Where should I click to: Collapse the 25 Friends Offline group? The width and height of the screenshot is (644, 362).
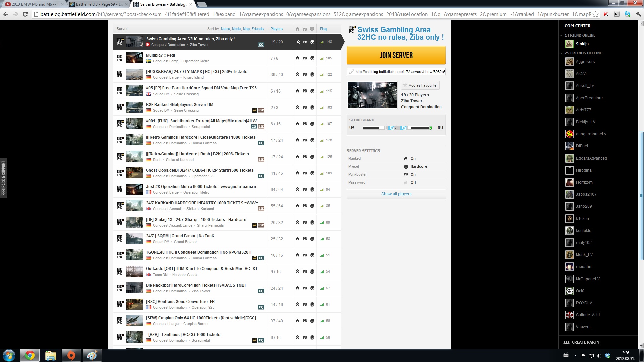coord(561,53)
